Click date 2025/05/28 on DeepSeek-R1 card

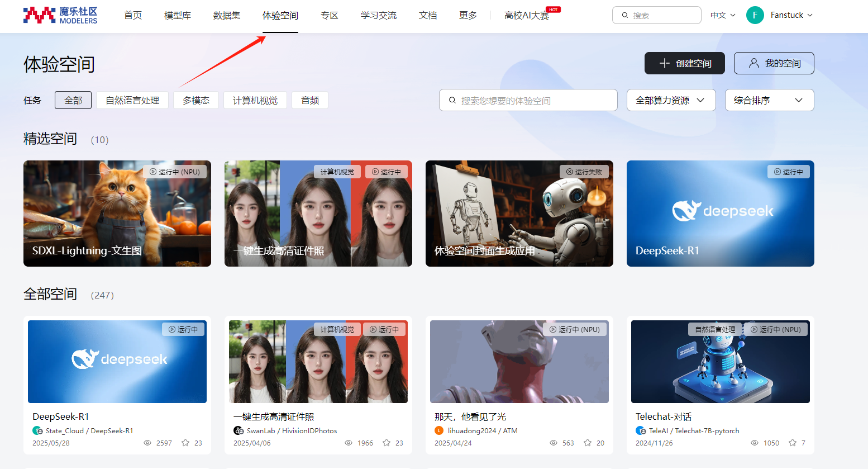coord(51,443)
